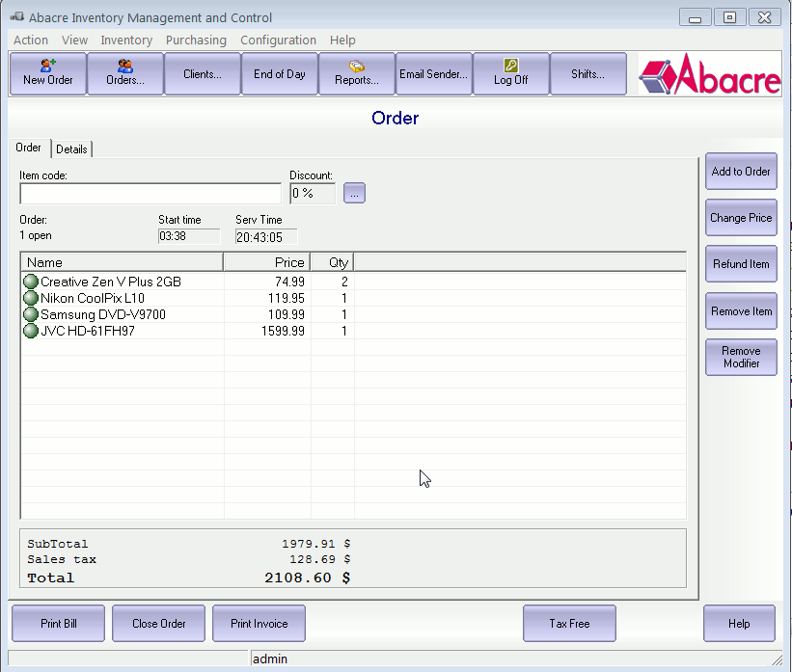Click the bottom-right Help button
Screen dimensions: 792x672
click(x=739, y=624)
